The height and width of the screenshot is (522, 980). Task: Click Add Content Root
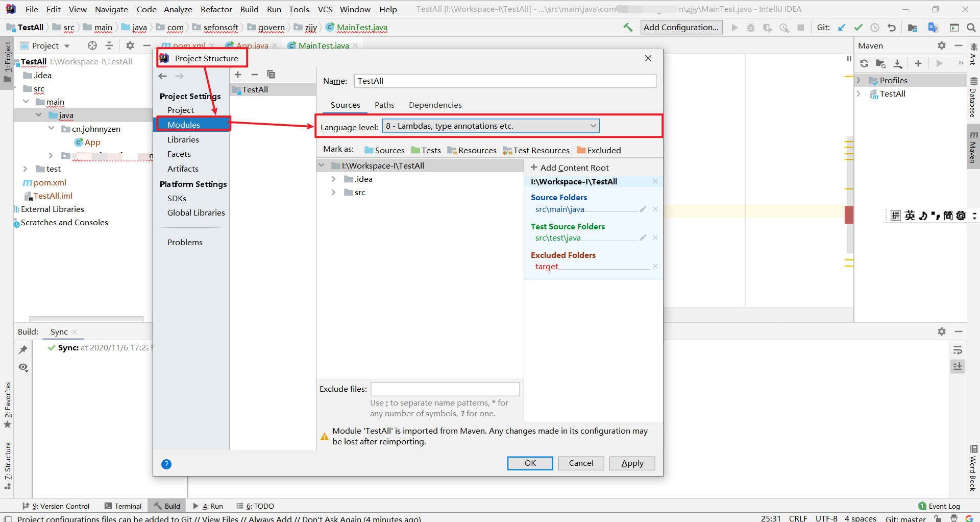(x=570, y=168)
